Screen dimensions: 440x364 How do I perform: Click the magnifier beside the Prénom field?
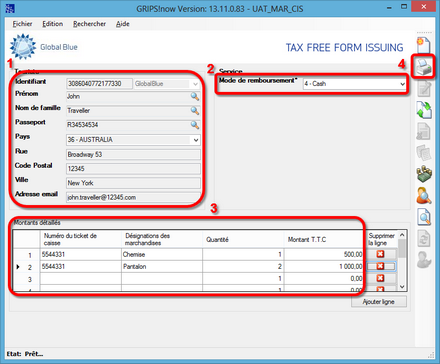195,96
